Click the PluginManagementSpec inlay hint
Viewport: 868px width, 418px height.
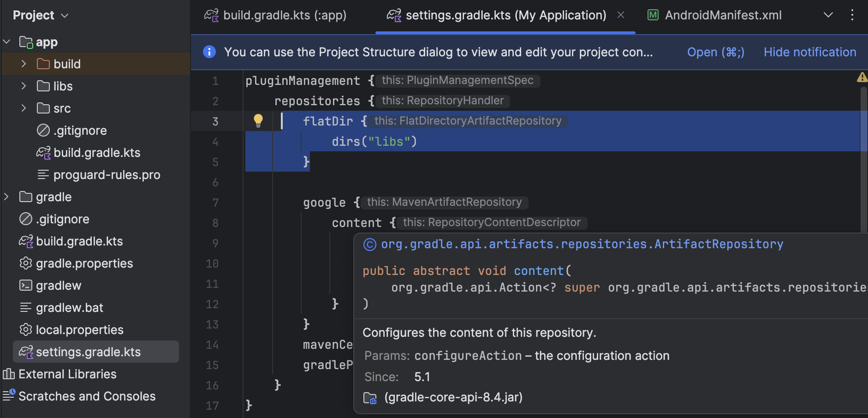point(458,80)
